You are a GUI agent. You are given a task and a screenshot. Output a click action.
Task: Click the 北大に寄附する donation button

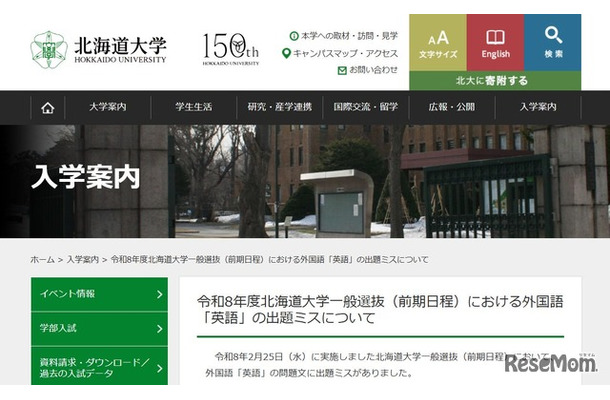pyautogui.click(x=495, y=81)
